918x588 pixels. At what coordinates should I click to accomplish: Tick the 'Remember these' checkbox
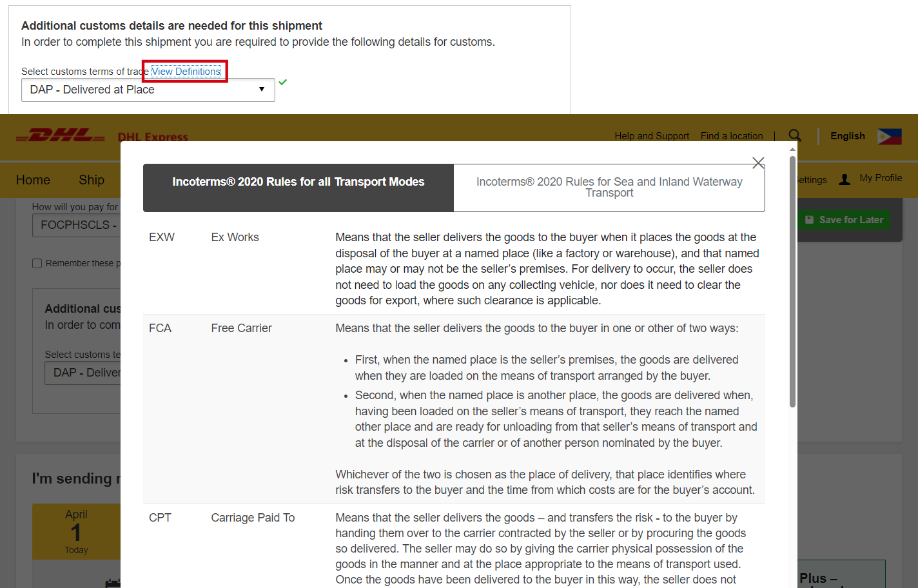(37, 263)
